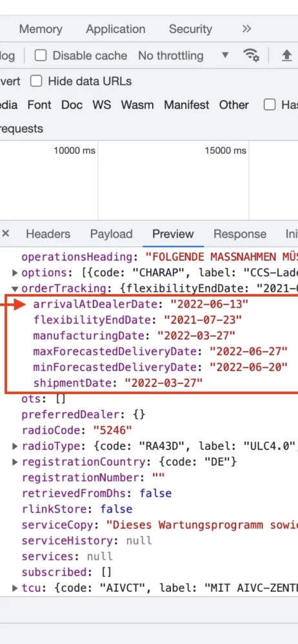Open the Payload tab
This screenshot has height=644, width=298.
(x=111, y=234)
